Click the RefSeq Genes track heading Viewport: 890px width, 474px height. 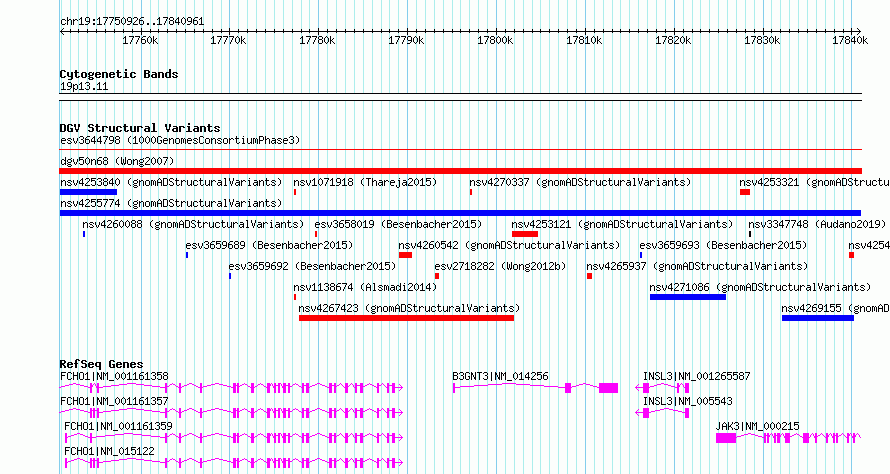click(101, 364)
